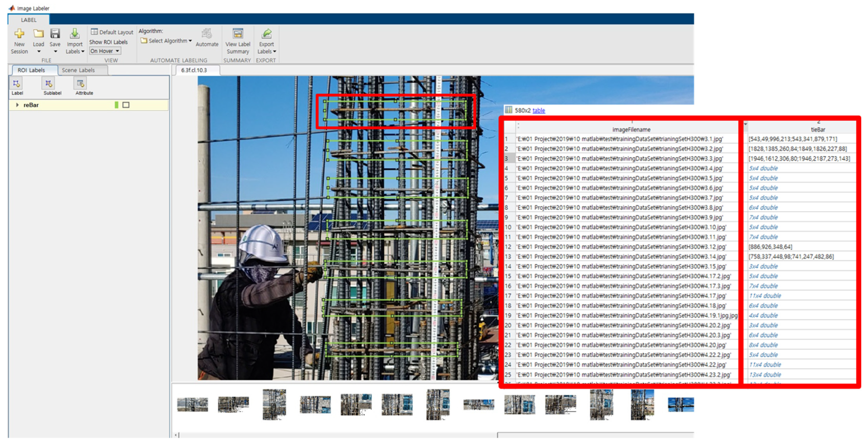
Task: Switch to Scene Labels tab
Action: (78, 70)
